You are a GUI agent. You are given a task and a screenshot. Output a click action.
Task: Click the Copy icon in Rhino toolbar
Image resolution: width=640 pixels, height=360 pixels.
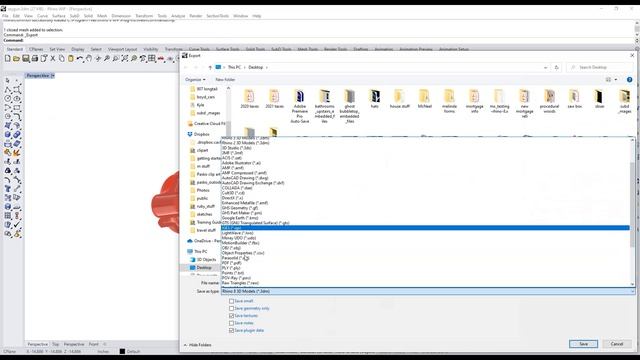(x=62, y=59)
